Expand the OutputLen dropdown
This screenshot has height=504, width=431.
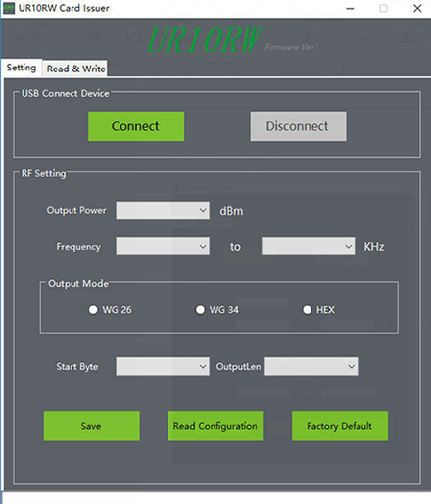pyautogui.click(x=311, y=366)
